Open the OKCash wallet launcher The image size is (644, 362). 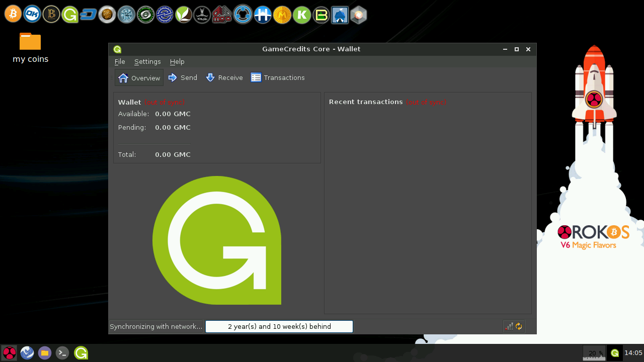click(32, 14)
